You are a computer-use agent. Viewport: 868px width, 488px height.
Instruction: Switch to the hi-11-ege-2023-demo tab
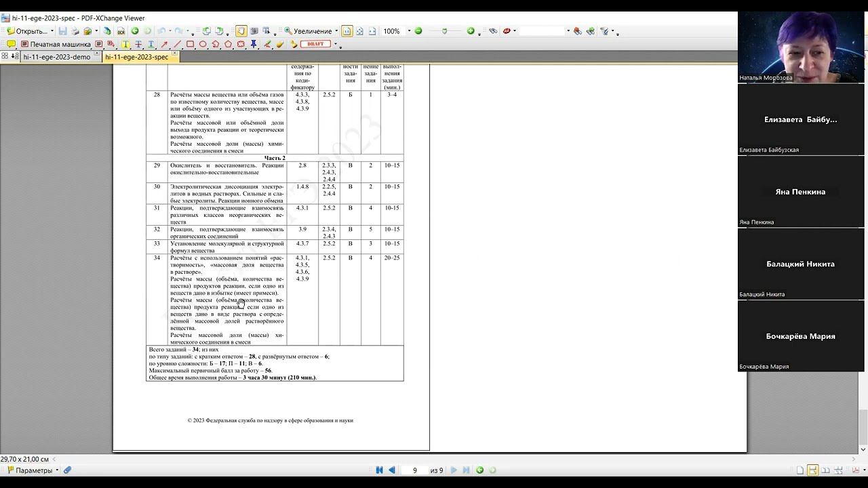pos(56,57)
